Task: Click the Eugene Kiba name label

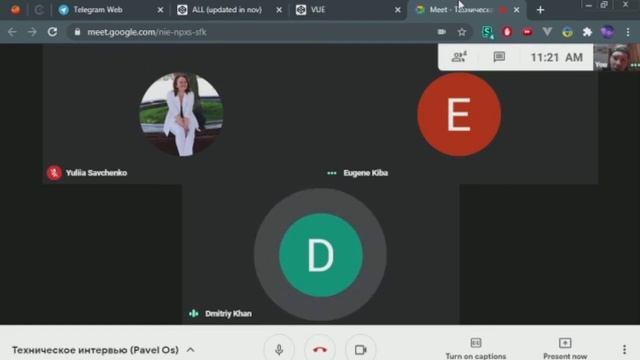Action: pos(366,173)
